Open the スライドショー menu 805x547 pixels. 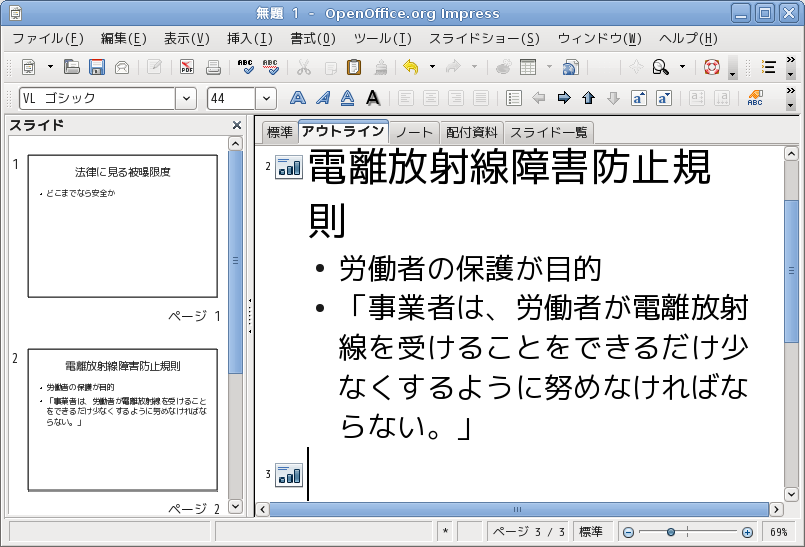[484, 39]
